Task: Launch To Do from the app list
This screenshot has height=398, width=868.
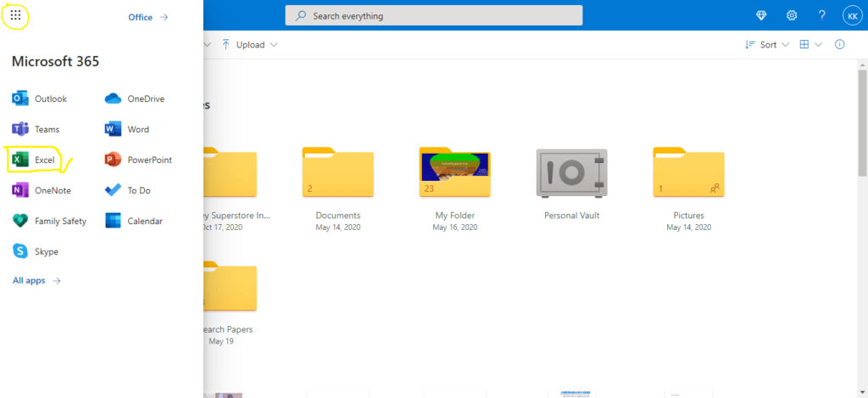Action: pyautogui.click(x=127, y=190)
